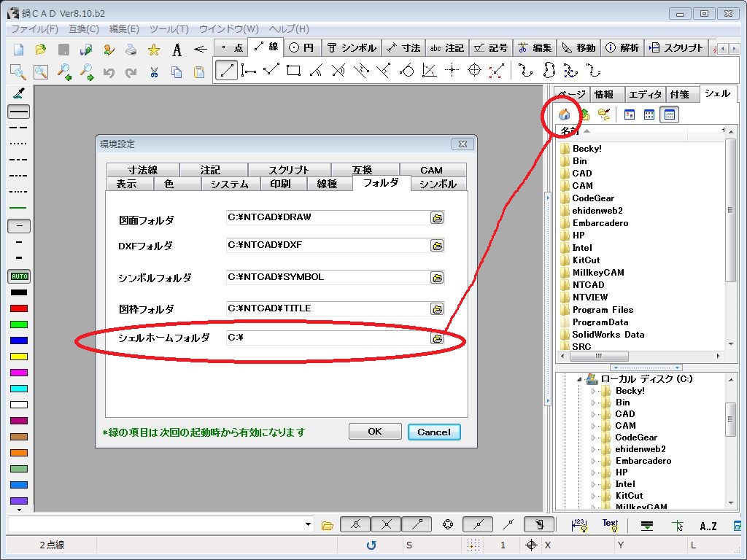
Task: Expand the Embarcadero folder in tree
Action: [593, 461]
